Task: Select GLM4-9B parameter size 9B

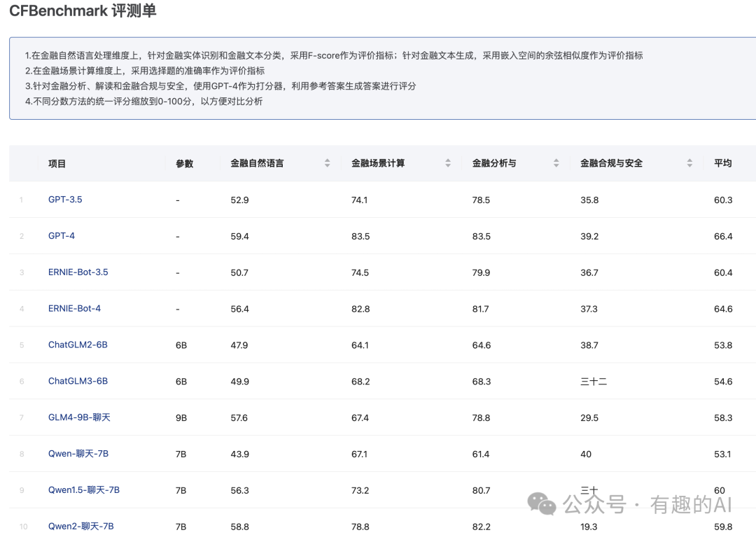Action: [x=181, y=418]
